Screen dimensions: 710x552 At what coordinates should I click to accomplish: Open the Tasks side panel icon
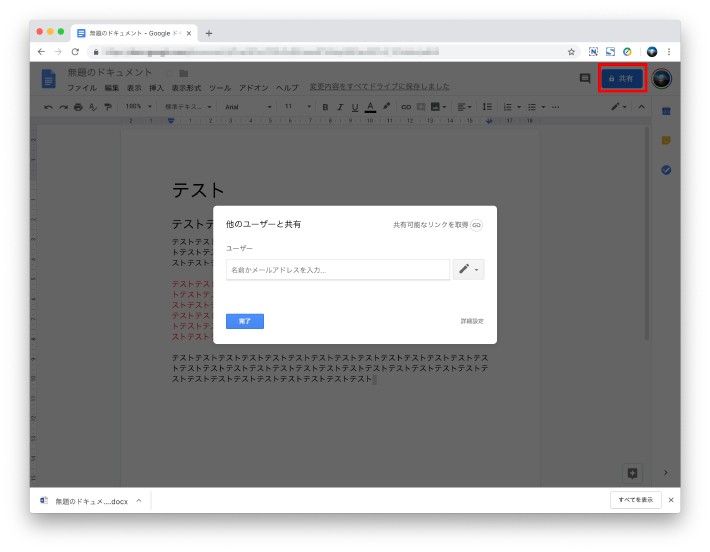click(666, 170)
